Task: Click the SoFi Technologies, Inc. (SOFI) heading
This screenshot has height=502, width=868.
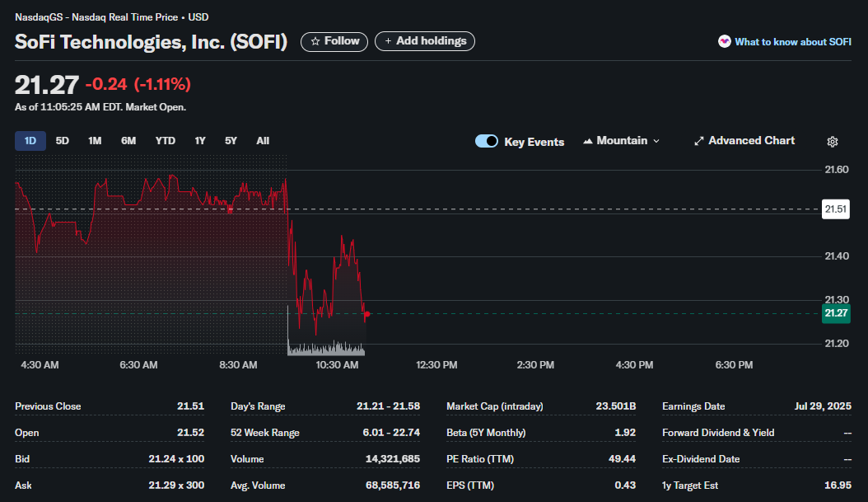Action: 152,42
